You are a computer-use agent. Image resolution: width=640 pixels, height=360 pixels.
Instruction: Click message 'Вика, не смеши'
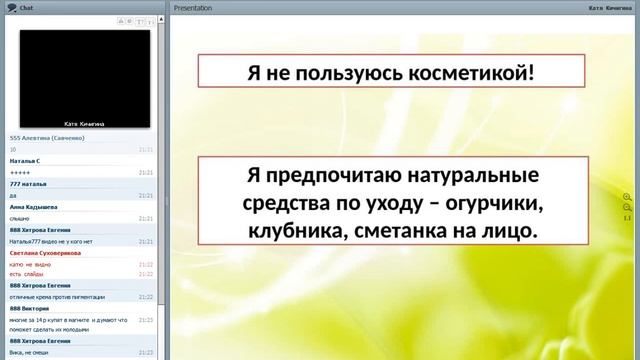[x=29, y=352]
